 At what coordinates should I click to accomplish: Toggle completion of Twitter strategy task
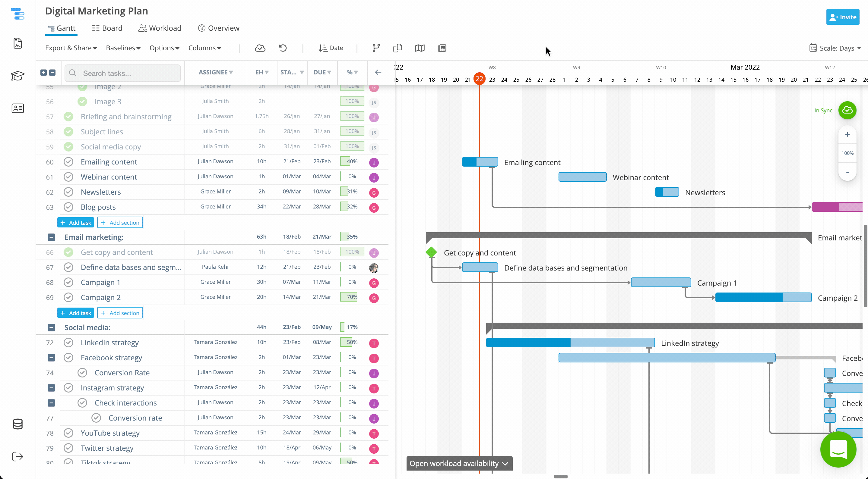pyautogui.click(x=69, y=448)
